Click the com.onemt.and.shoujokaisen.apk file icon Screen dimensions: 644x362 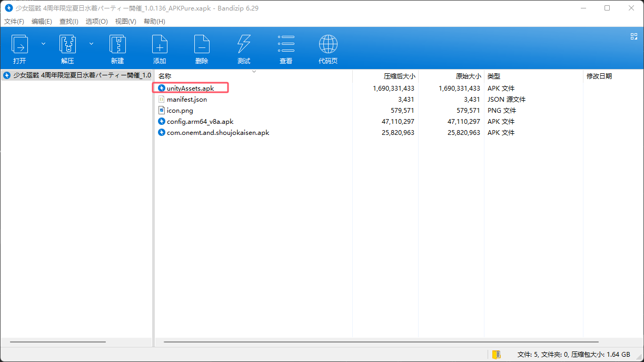pyautogui.click(x=162, y=132)
